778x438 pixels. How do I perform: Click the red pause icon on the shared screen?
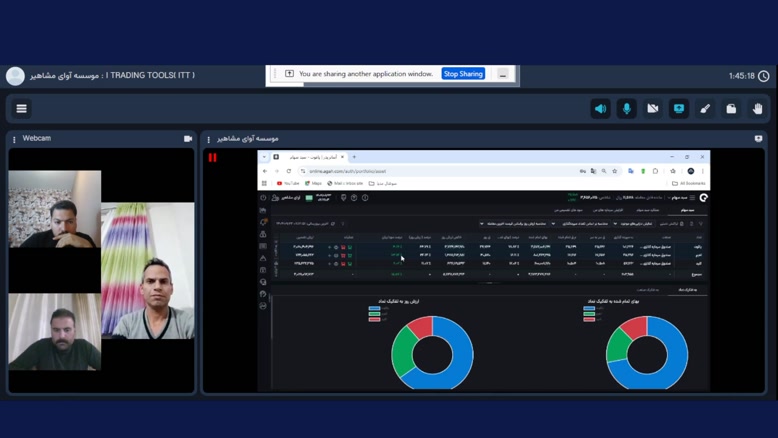tap(212, 157)
